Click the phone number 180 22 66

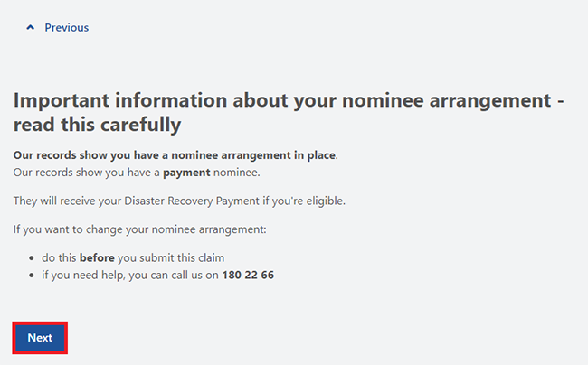[x=248, y=275]
